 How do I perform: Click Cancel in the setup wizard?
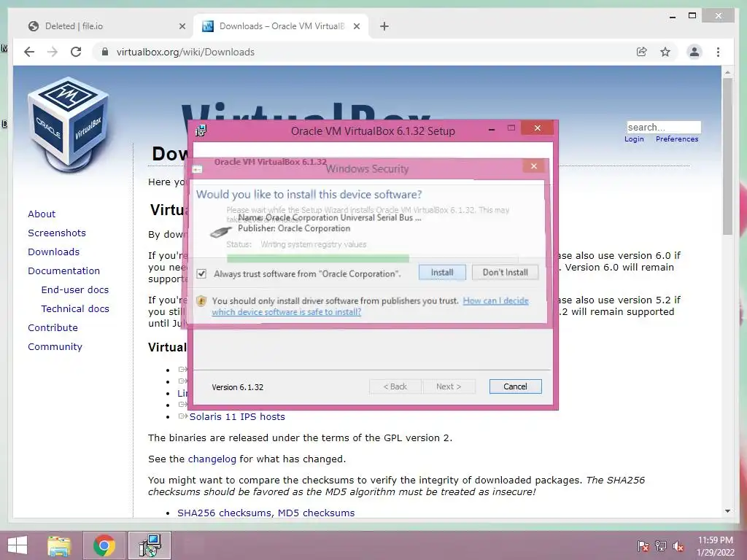(516, 386)
